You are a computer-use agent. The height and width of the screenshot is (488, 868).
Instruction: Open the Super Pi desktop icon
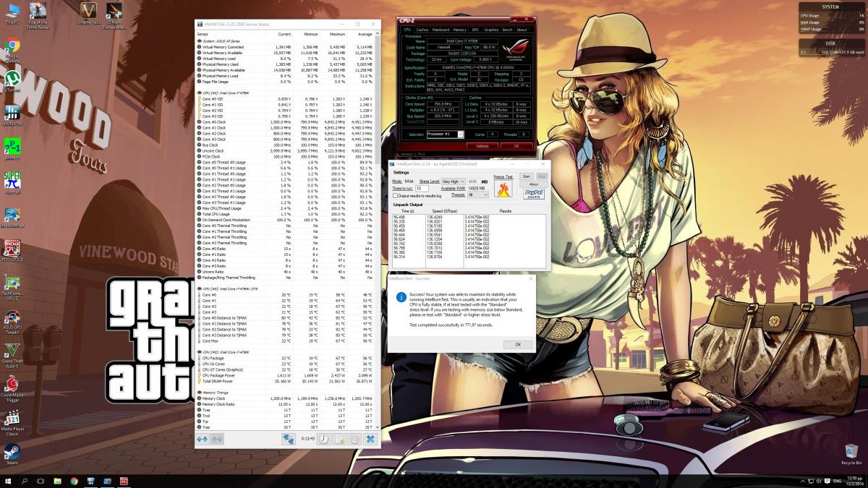(x=12, y=181)
